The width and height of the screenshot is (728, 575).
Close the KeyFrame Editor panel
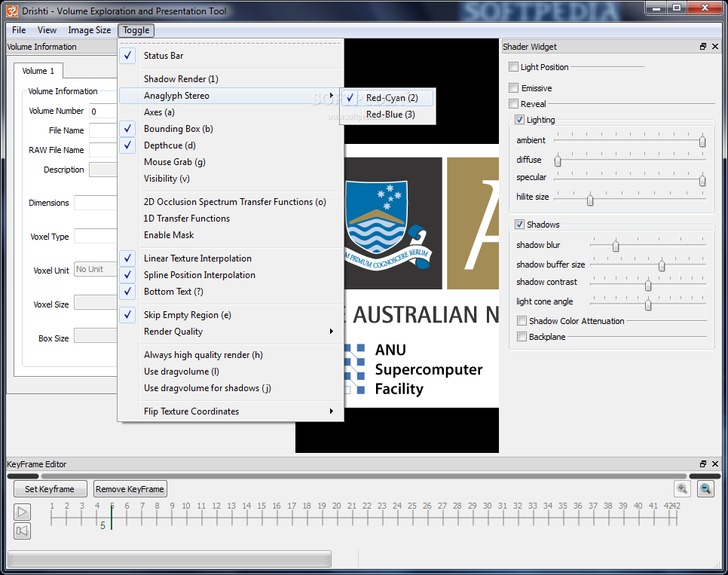pyautogui.click(x=715, y=464)
